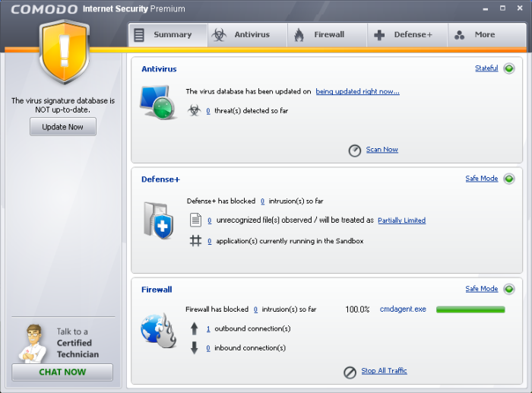Click the yellow warning shield icon

64,52
